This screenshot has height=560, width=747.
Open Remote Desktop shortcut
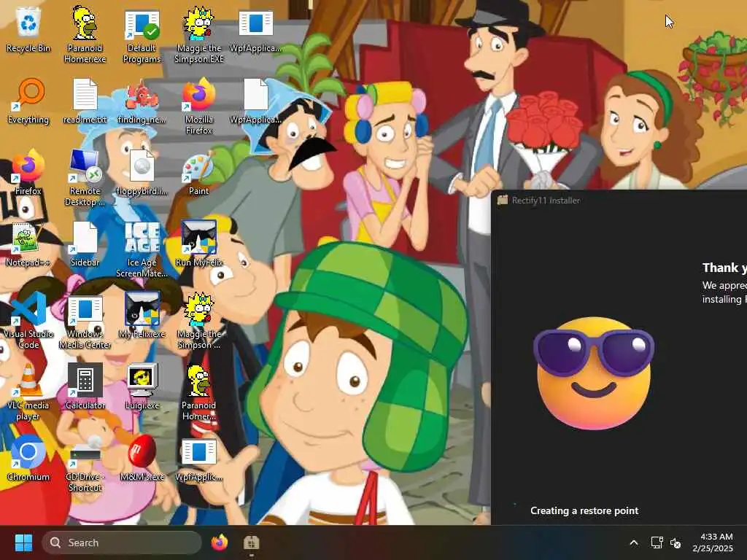pos(85,178)
